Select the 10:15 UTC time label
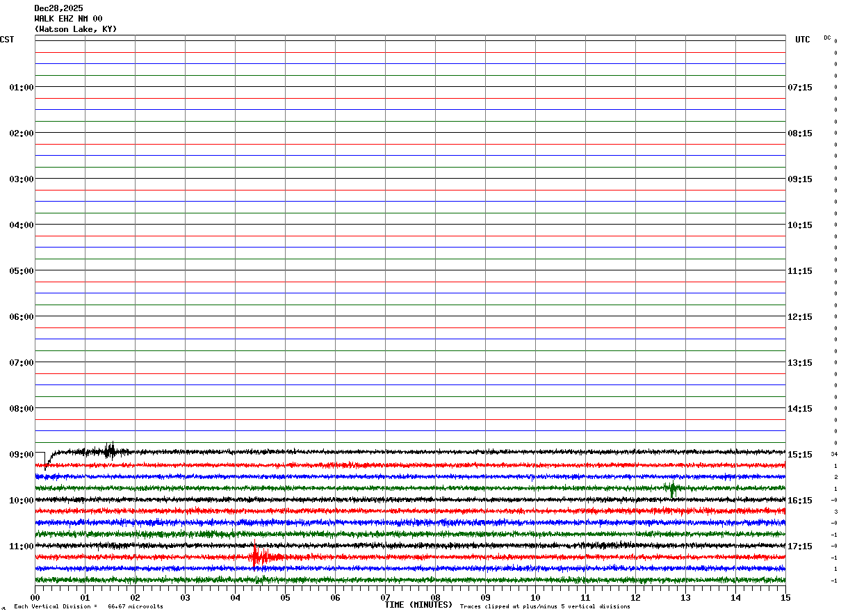 pos(800,225)
